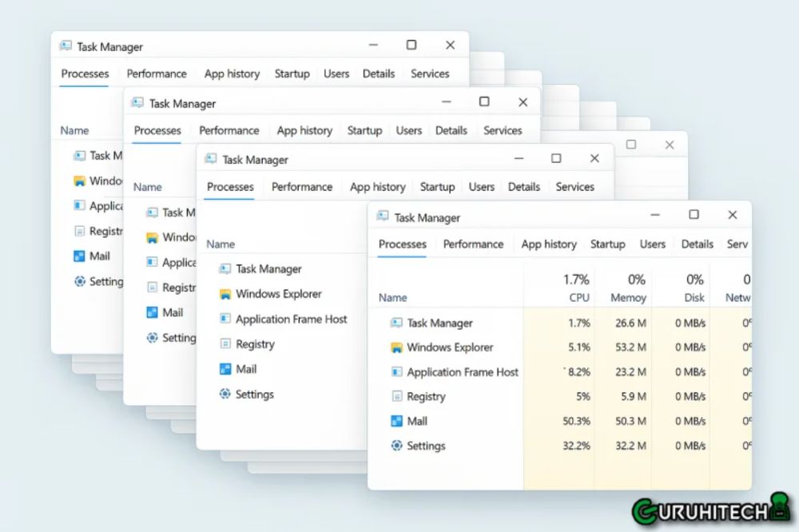The width and height of the screenshot is (799, 532).
Task: Click the Registry process icon in front window
Action: tap(396, 396)
